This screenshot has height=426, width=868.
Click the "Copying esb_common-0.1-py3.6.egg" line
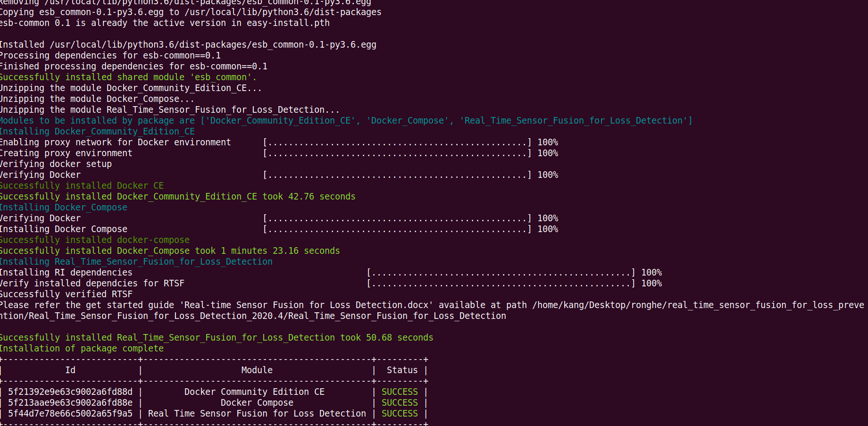(x=191, y=12)
